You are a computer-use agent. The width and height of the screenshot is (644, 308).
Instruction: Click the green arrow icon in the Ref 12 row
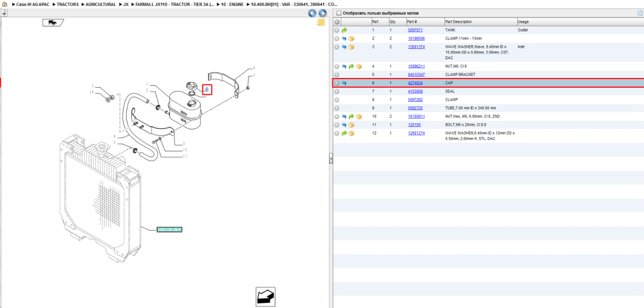344,133
